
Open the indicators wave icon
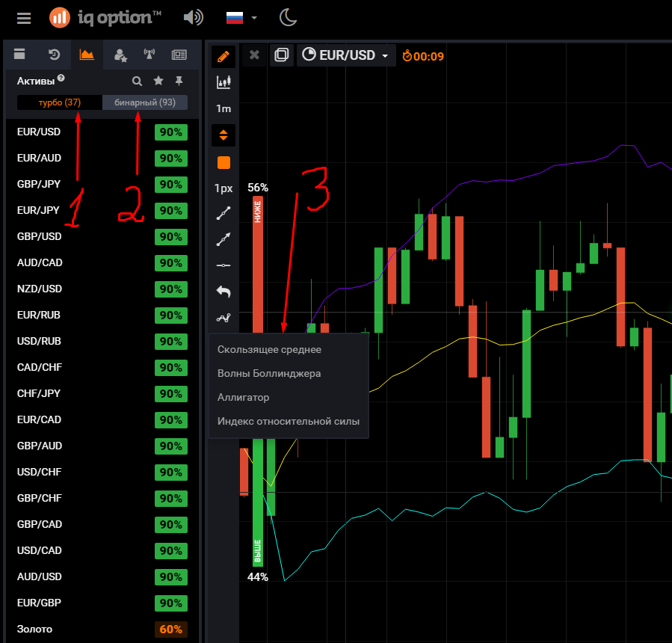(x=223, y=318)
